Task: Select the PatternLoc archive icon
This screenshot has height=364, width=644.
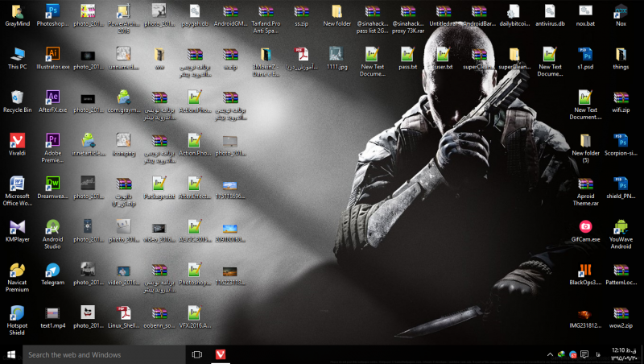Action: click(621, 274)
